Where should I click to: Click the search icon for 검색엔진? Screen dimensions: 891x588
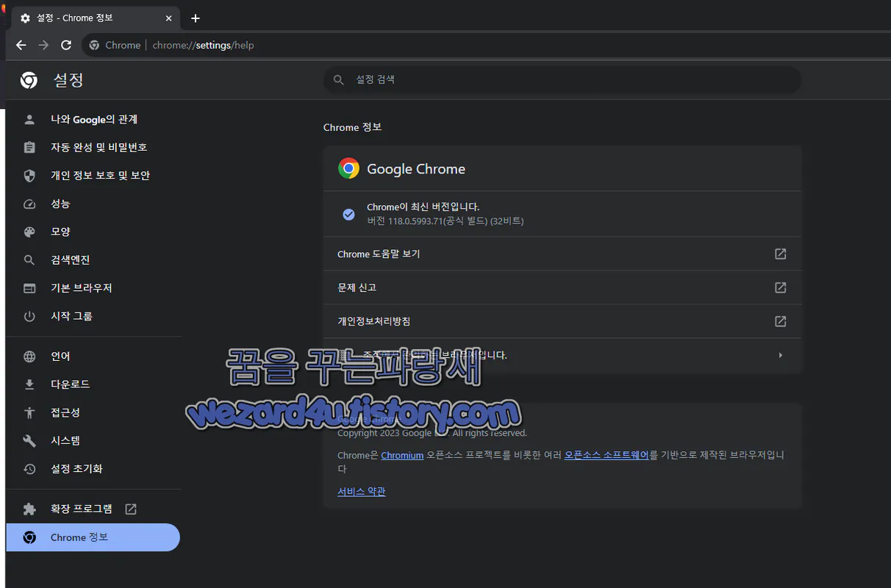coord(29,260)
